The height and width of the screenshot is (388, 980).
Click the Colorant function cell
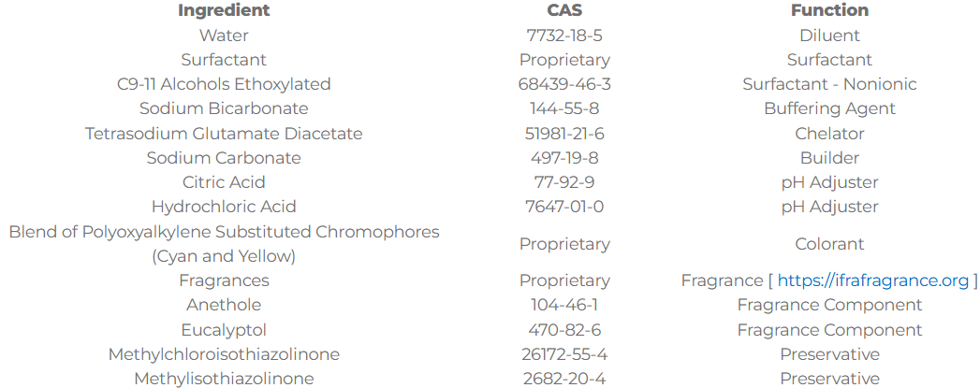click(x=829, y=244)
